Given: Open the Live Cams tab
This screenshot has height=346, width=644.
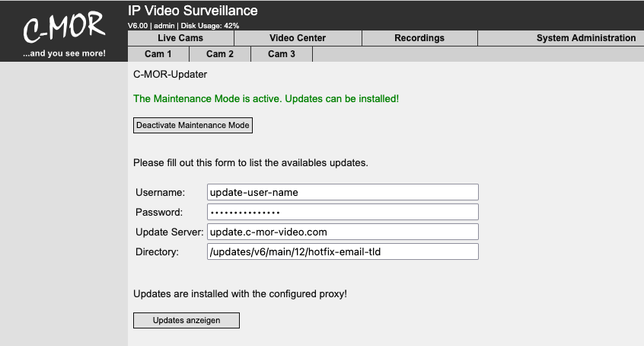Looking at the screenshot, I should tap(180, 38).
